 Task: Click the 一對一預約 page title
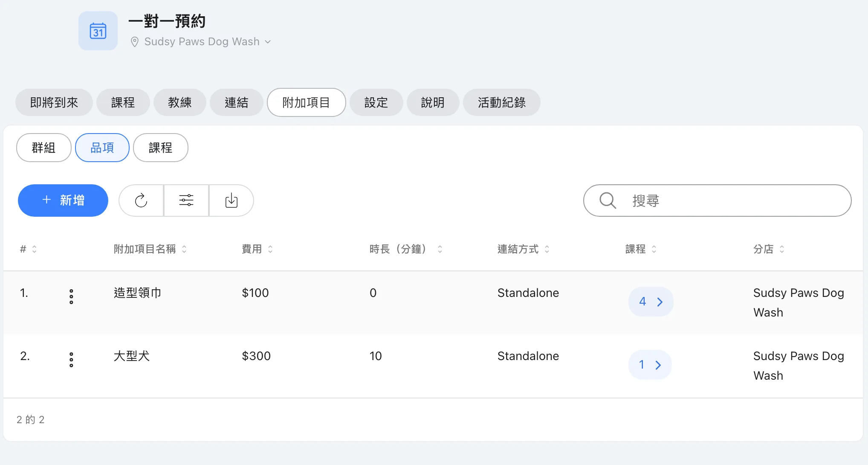(167, 21)
